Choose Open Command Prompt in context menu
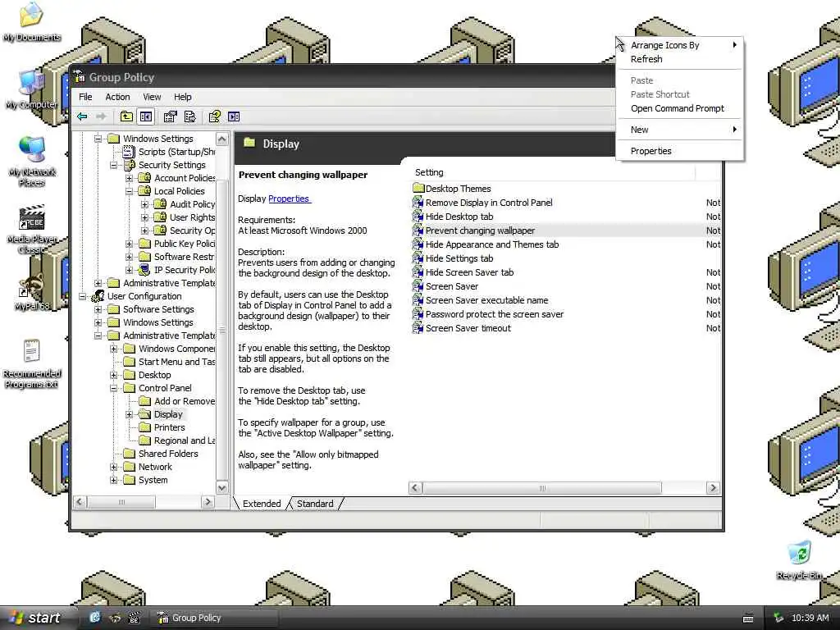Screen dimensions: 840x630 pyautogui.click(x=679, y=108)
